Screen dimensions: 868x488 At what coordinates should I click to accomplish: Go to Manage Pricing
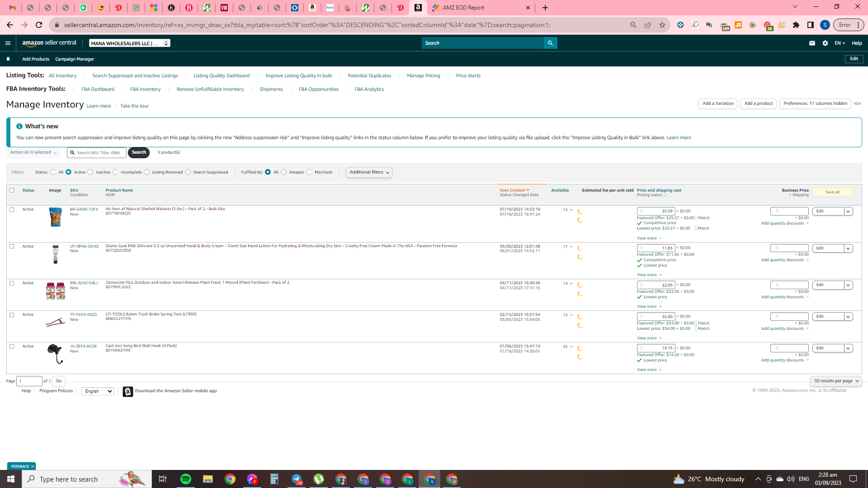(423, 76)
